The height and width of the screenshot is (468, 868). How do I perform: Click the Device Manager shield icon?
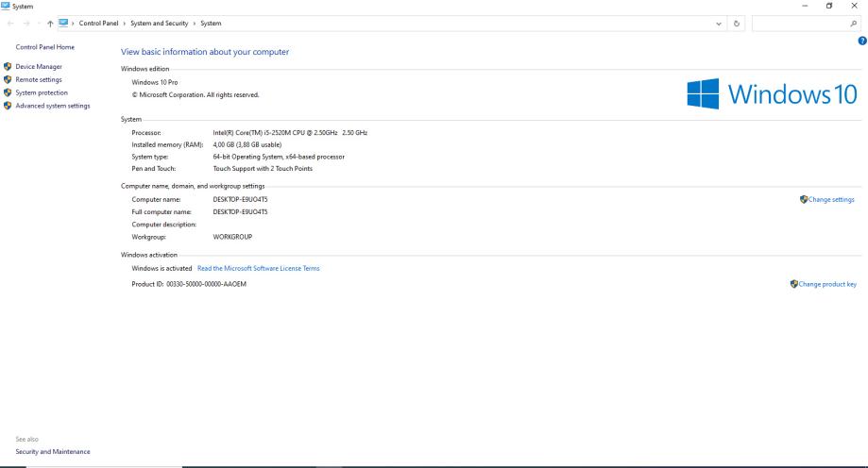click(x=8, y=66)
